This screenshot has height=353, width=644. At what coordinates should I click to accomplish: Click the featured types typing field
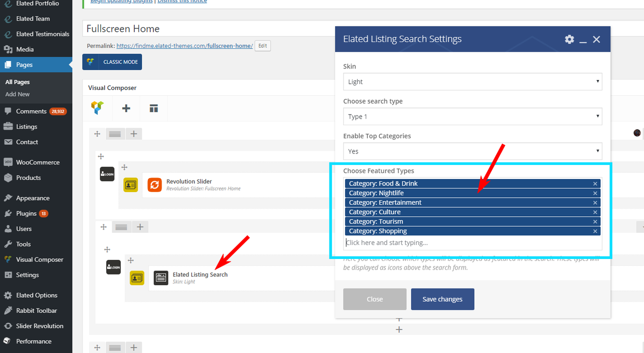click(x=472, y=242)
